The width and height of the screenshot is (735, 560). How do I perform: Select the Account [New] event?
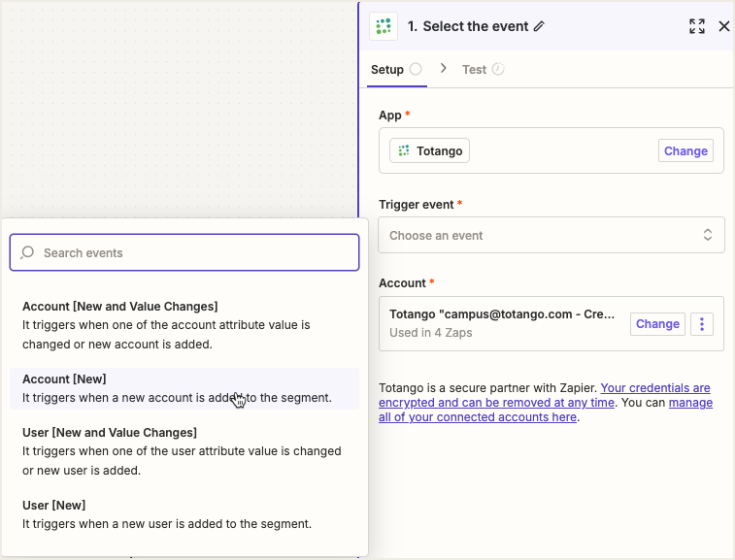point(184,388)
